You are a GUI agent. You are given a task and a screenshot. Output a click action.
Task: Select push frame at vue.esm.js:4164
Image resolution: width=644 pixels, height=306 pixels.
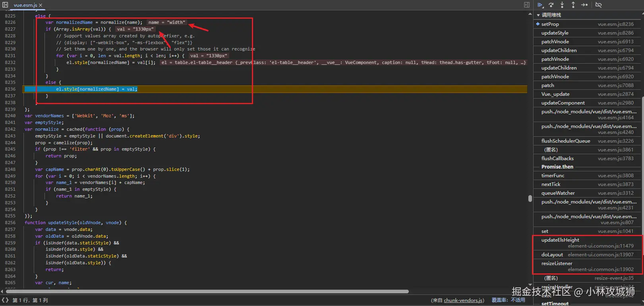[587, 114]
